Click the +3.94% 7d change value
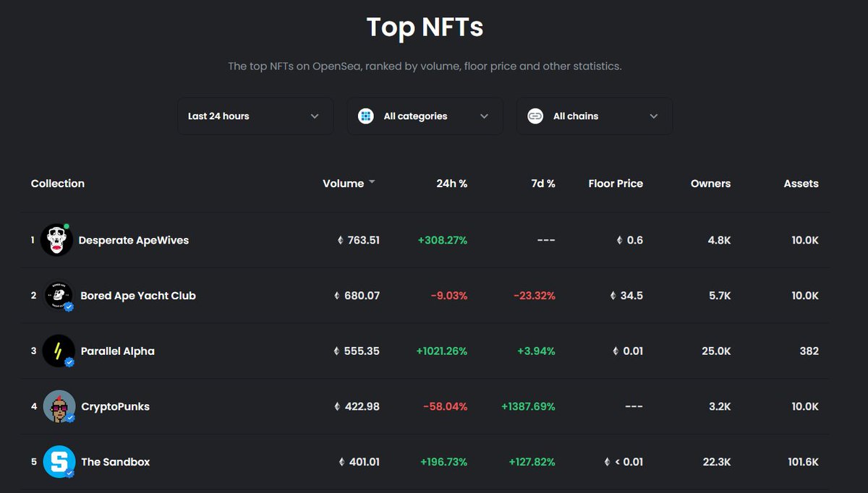The image size is (868, 493). point(536,351)
